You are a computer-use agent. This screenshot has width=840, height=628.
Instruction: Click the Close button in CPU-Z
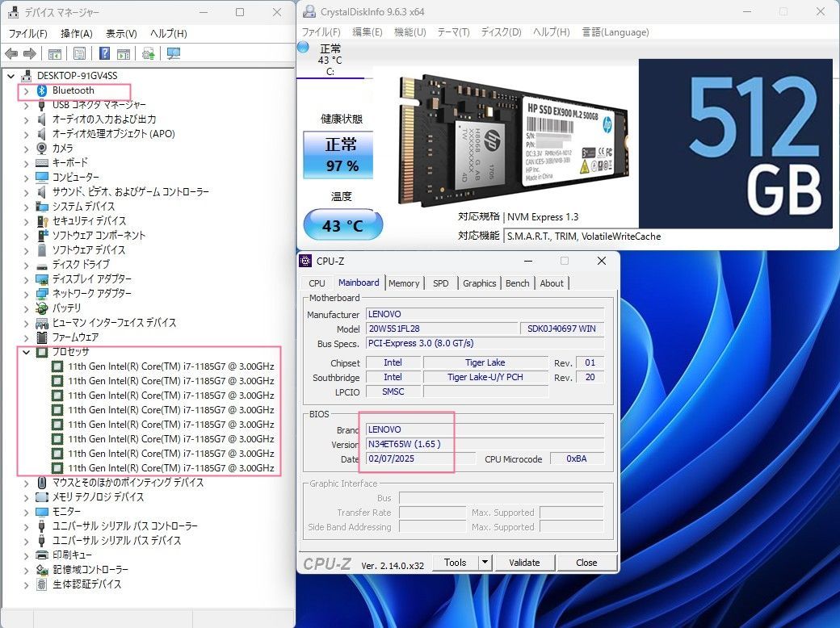click(586, 562)
